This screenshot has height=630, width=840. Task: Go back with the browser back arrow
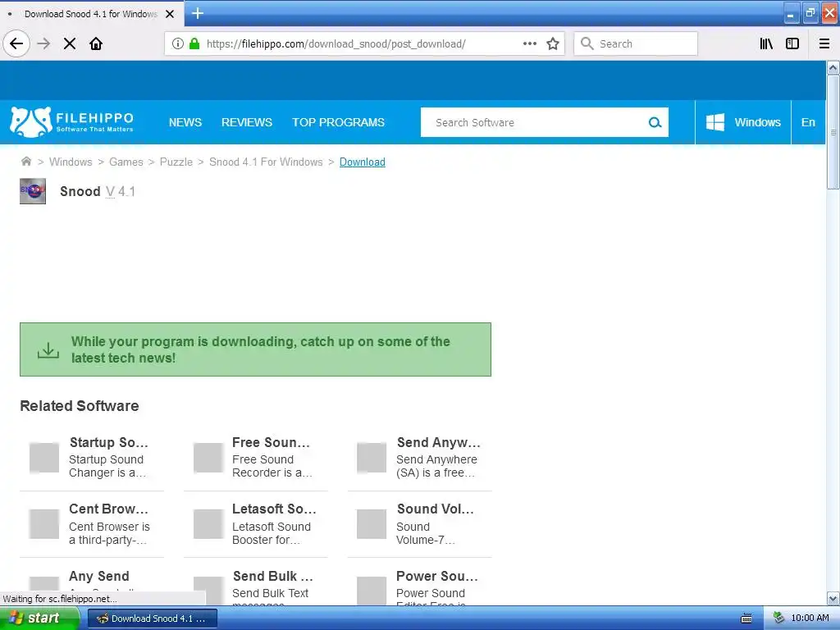point(16,43)
